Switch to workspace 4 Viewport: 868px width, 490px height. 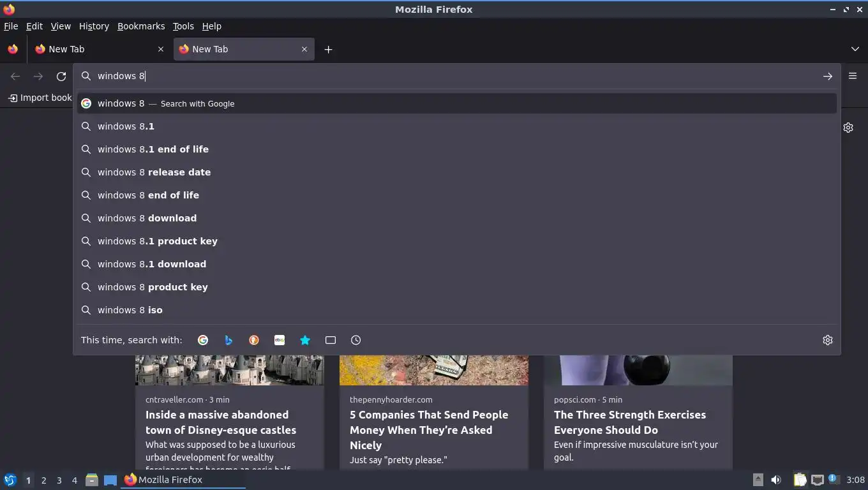tap(75, 480)
